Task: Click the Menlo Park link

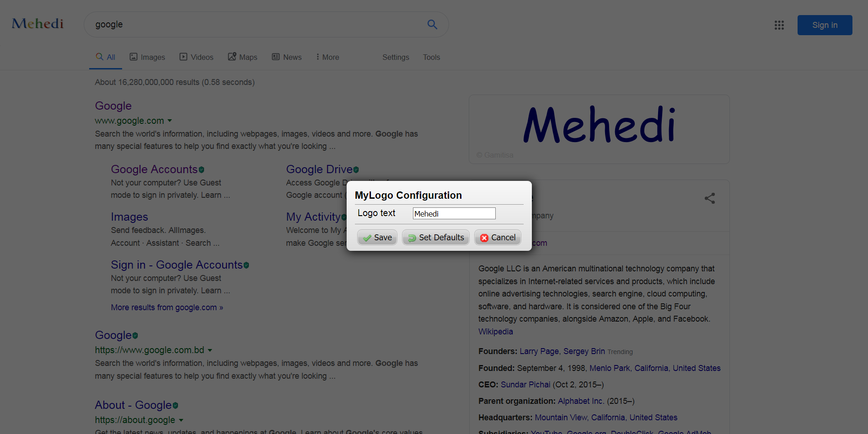Action: coord(610,368)
